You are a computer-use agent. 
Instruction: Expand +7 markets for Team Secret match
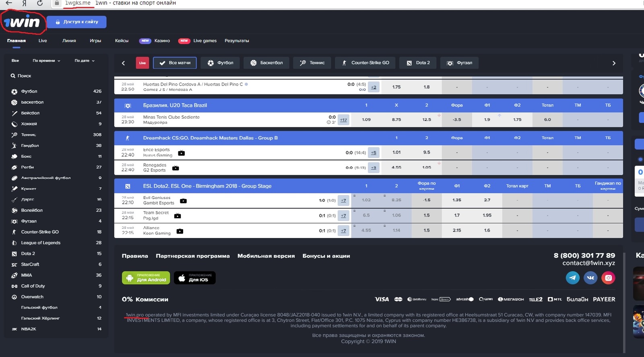[x=343, y=215]
